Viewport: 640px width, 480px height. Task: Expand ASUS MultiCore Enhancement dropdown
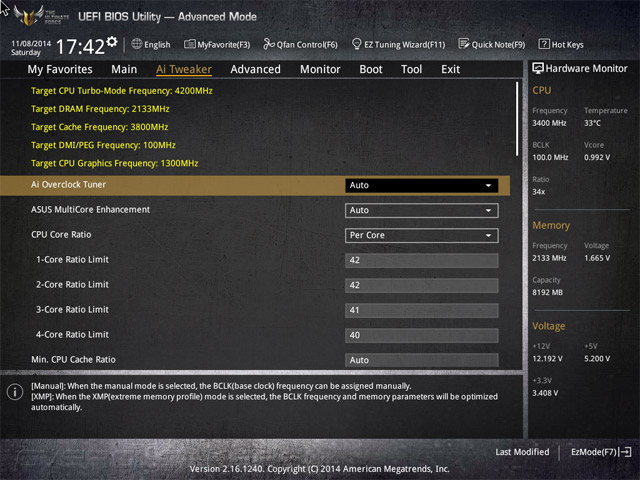pos(421,210)
